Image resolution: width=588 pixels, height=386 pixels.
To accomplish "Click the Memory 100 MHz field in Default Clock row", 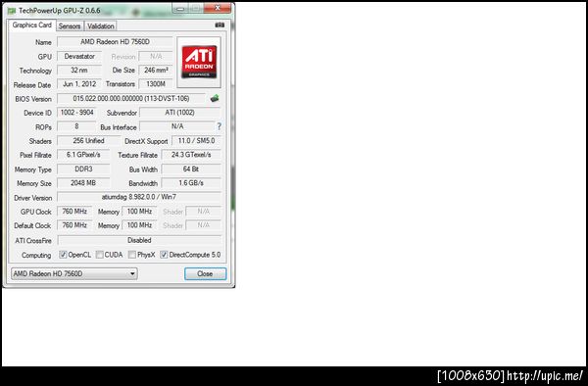I will 139,225.
